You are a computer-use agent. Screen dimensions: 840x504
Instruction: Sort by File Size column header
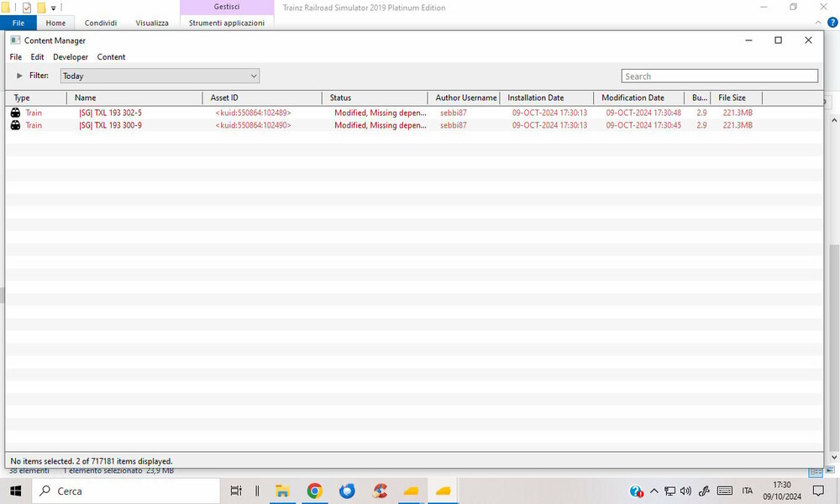(737, 97)
